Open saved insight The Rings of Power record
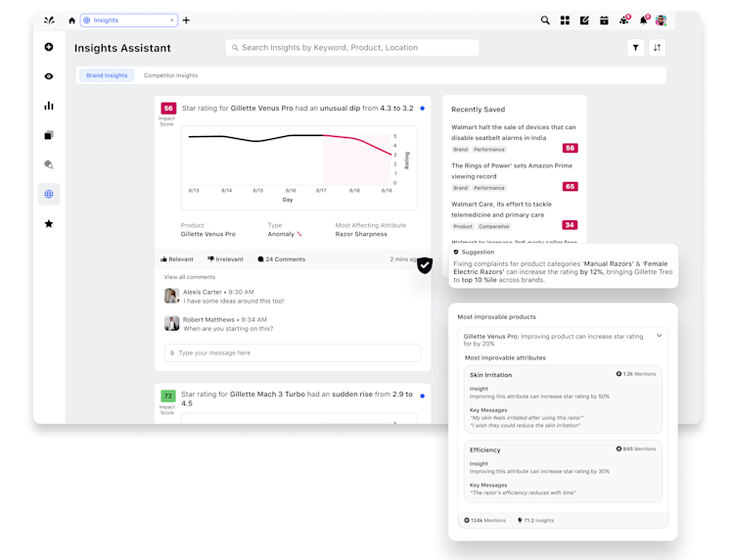 (x=512, y=171)
